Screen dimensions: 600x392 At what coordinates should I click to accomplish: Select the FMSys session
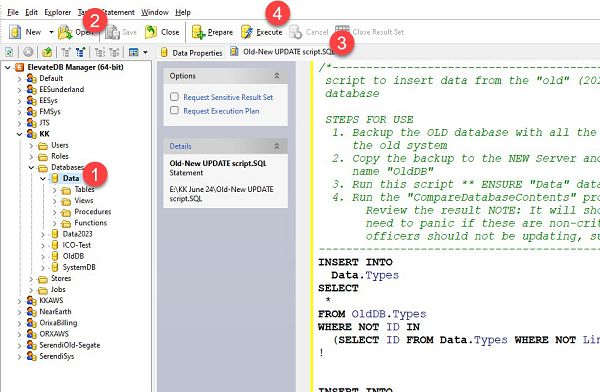tap(50, 111)
